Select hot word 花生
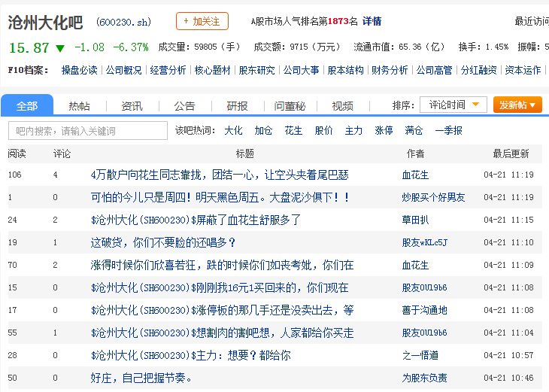The height and width of the screenshot is (392, 549). (x=293, y=131)
